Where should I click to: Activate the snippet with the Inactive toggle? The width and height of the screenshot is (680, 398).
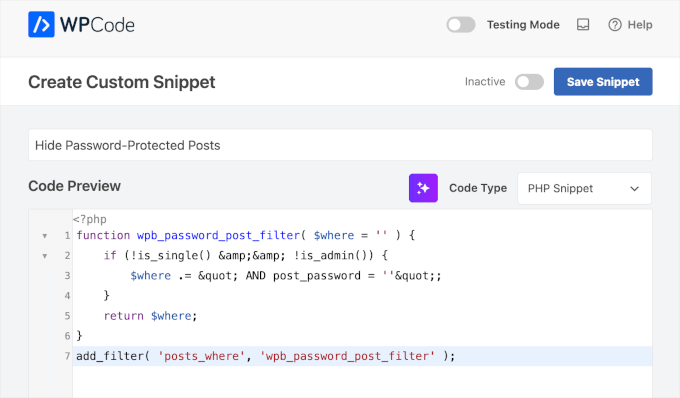click(x=530, y=82)
